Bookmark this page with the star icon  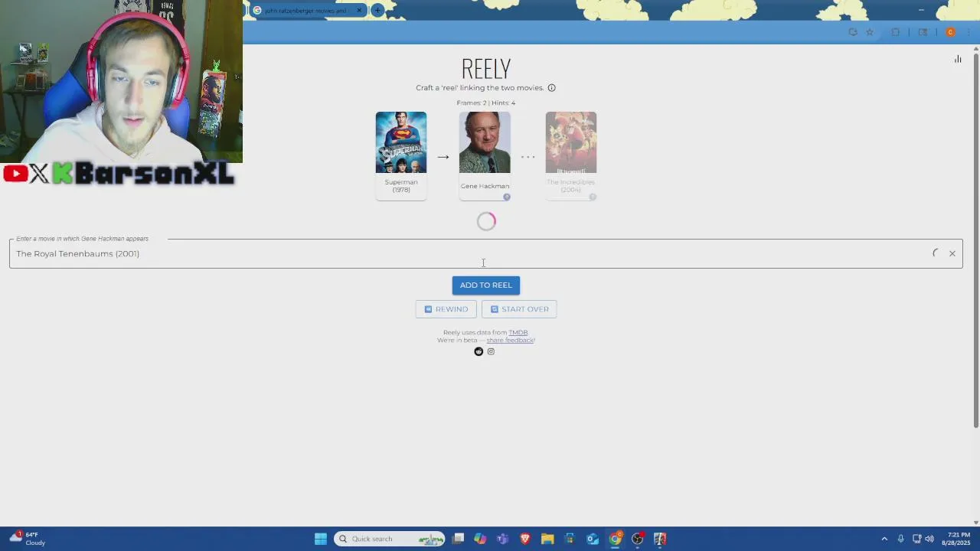[x=870, y=32]
